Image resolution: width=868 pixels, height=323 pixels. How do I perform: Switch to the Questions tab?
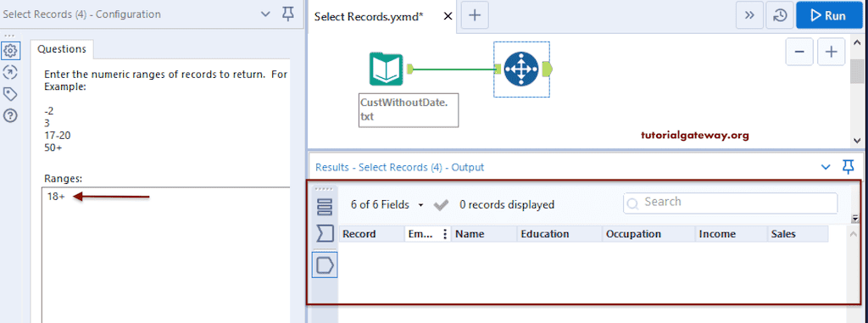tap(62, 49)
